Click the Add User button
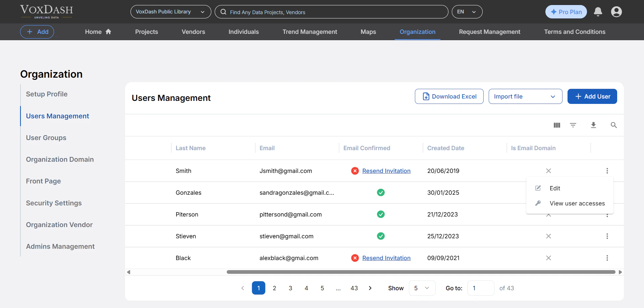Image resolution: width=644 pixels, height=308 pixels. click(592, 97)
